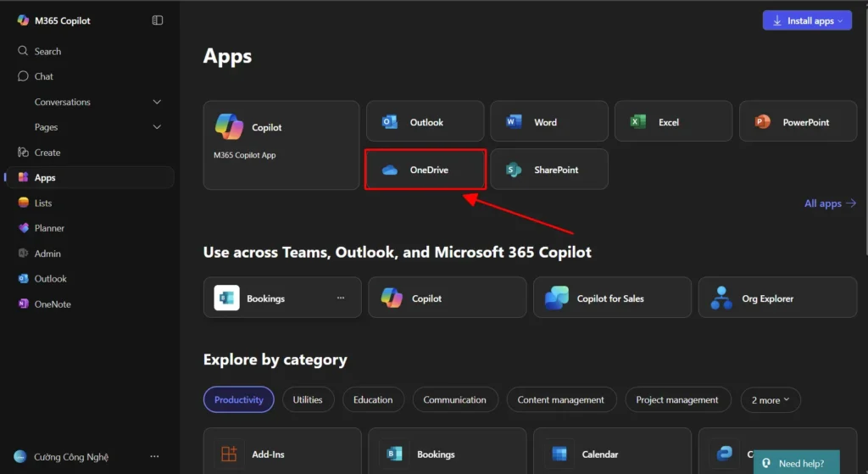Launch the Excel app tile
868x474 pixels.
point(673,121)
